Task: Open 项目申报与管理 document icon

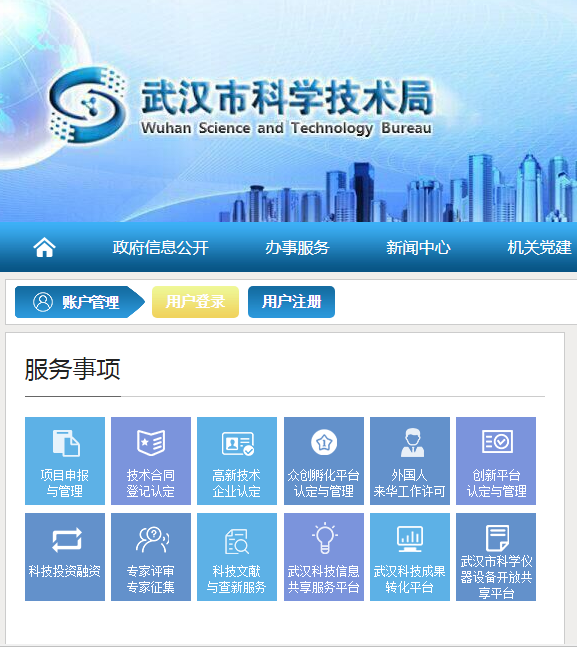Action: point(66,443)
